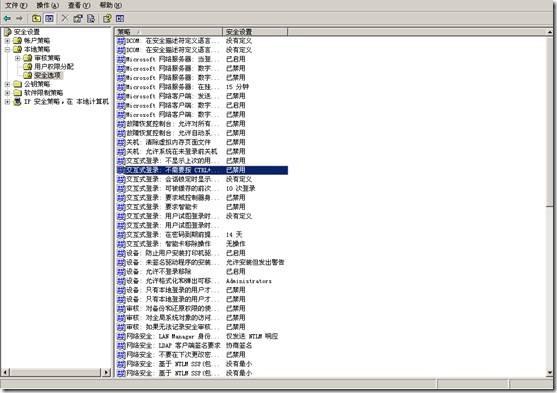Open the 操作(A) menu
557x393 pixels.
tap(47, 5)
